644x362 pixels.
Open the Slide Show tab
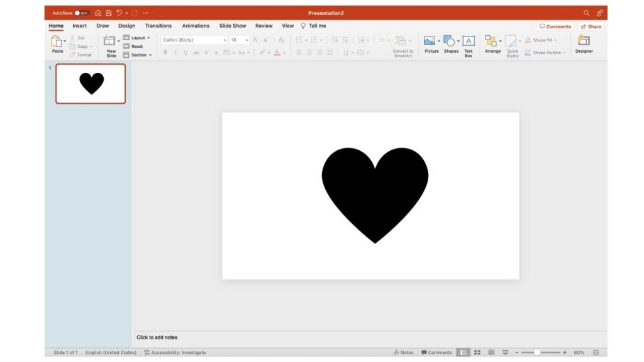tap(233, 25)
